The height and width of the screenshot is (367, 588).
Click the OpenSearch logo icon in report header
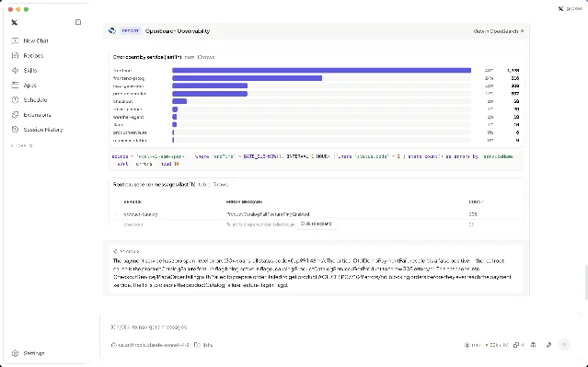(111, 30)
